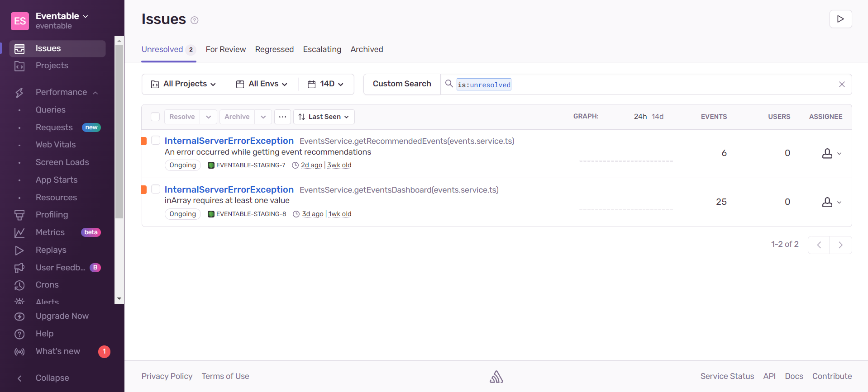Image resolution: width=868 pixels, height=392 pixels.
Task: Open the Web Vitals submenu item
Action: pos(56,145)
